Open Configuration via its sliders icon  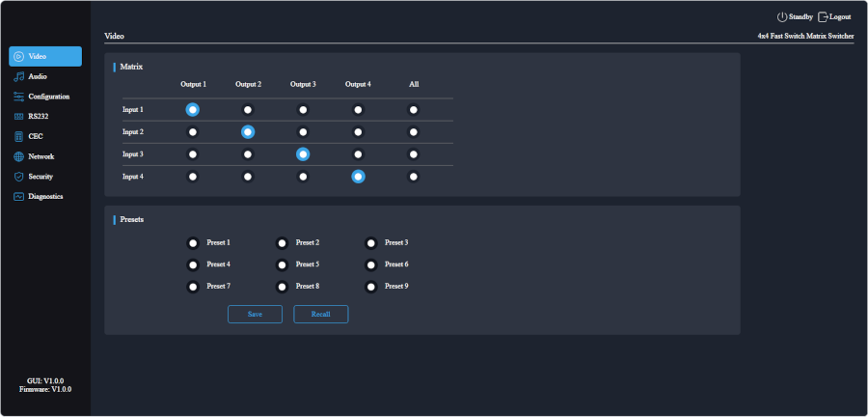coord(18,97)
